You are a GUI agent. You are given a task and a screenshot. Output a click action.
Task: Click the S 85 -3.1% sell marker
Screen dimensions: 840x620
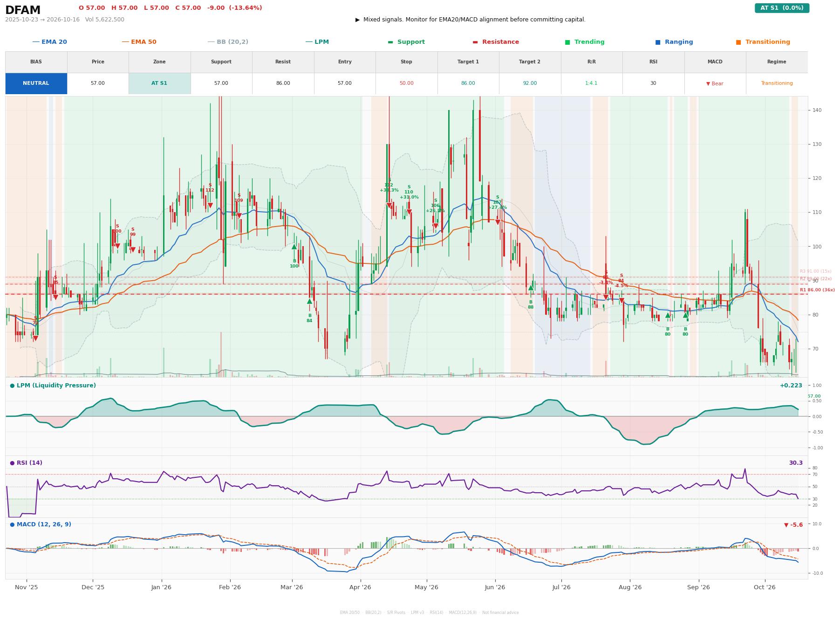click(606, 297)
